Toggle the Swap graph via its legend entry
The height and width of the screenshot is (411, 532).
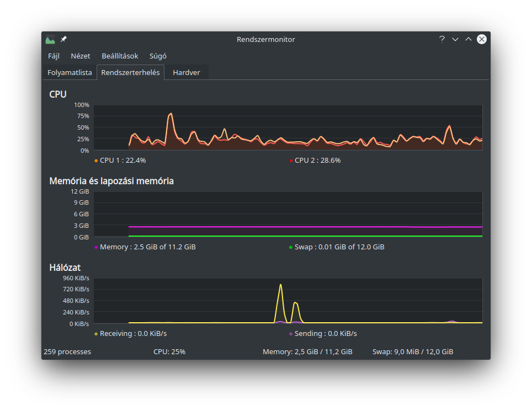(337, 247)
